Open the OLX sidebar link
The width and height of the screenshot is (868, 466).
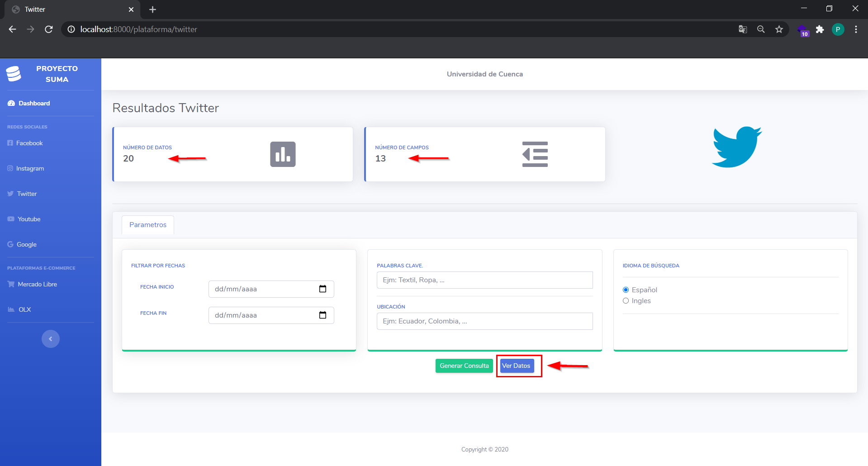[x=19, y=309]
